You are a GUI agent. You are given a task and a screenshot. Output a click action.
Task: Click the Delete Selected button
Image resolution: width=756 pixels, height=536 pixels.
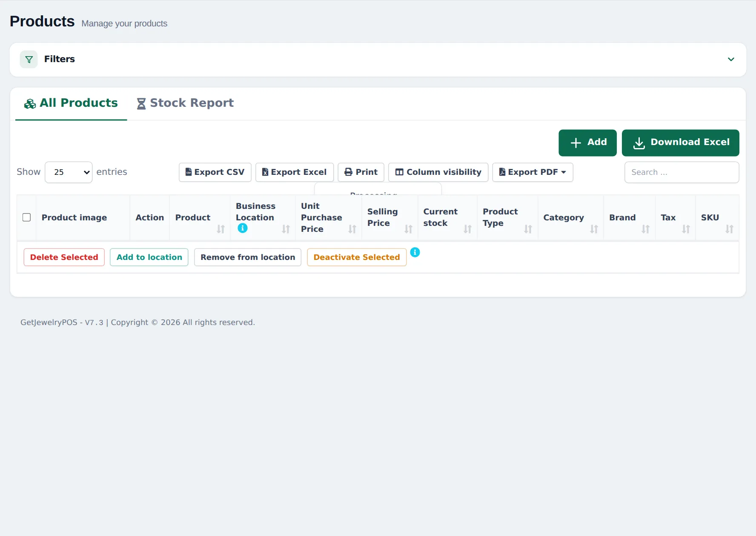(x=64, y=257)
